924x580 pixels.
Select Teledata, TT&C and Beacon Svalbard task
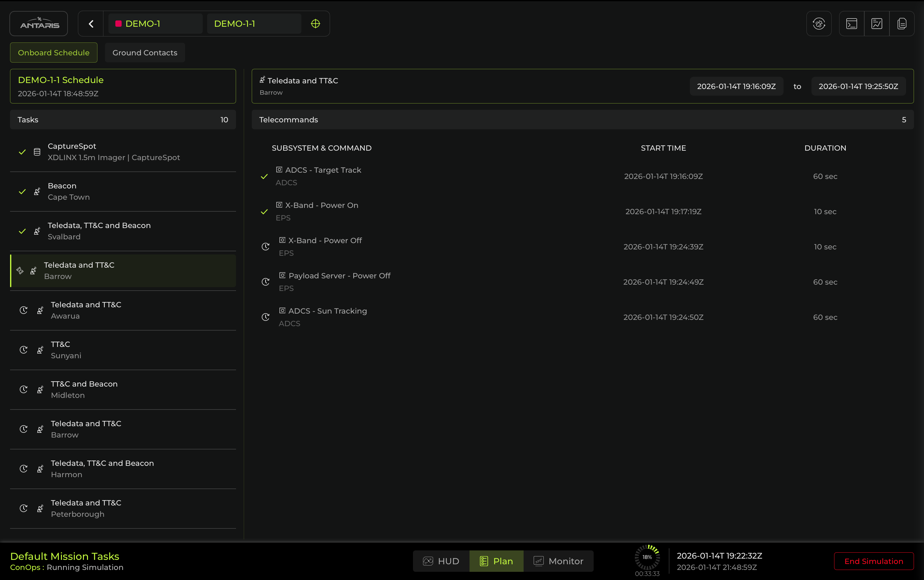[123, 231]
